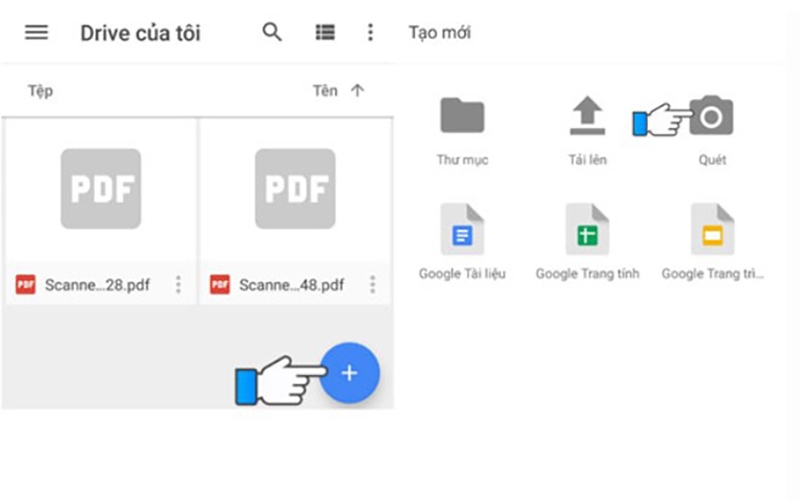This screenshot has width=800, height=500.
Task: Create a new Thư mục folder
Action: [462, 115]
